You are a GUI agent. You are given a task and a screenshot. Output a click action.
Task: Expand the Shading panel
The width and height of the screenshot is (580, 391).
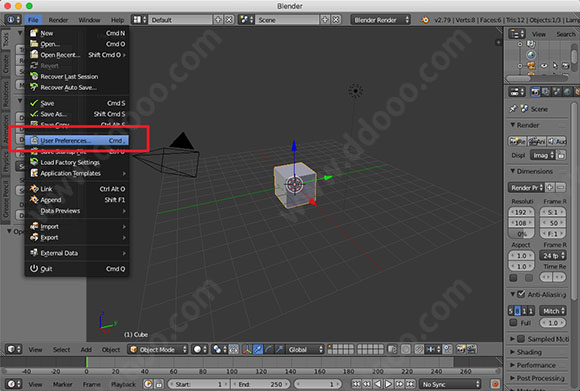tap(529, 352)
